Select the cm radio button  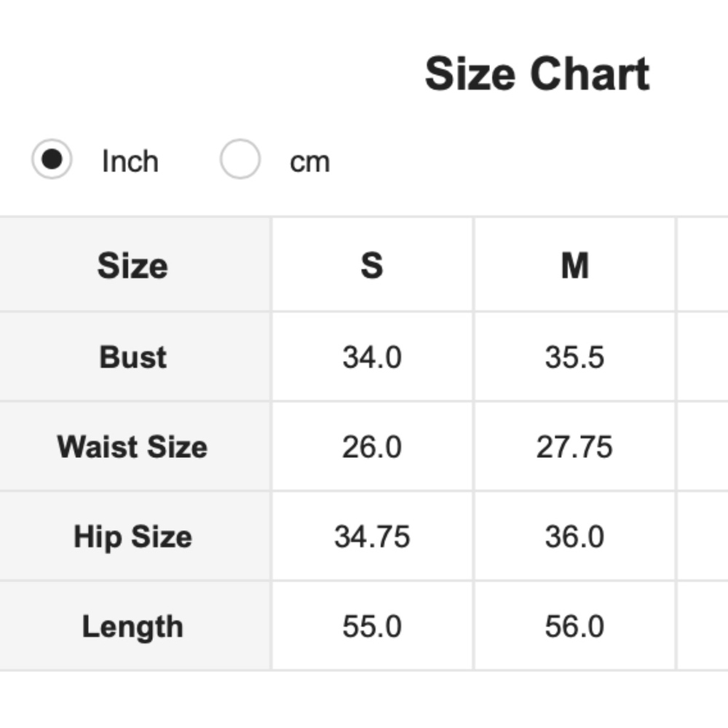240,159
